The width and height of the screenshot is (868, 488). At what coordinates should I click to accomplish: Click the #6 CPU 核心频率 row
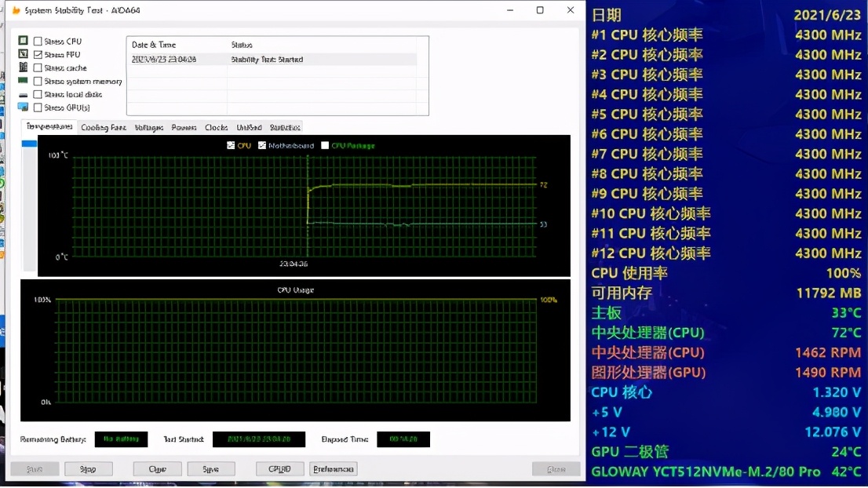coord(726,134)
